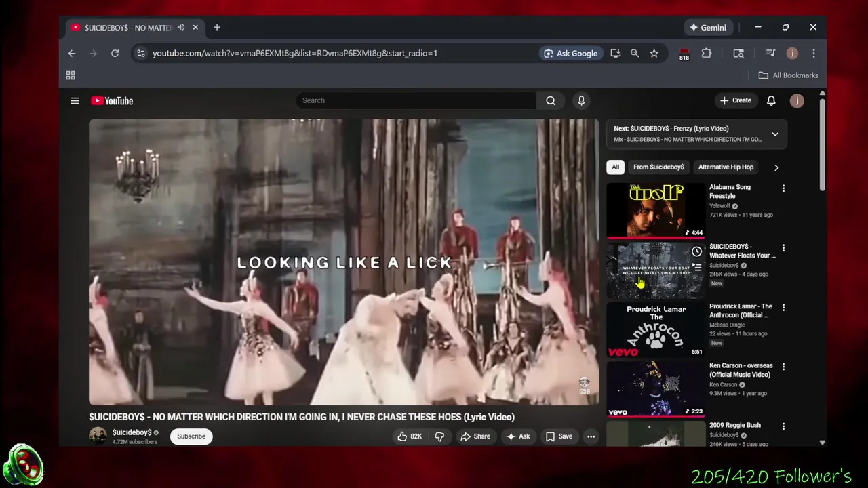The width and height of the screenshot is (868, 488).
Task: Open options for Ken Carson overseas
Action: (x=783, y=367)
